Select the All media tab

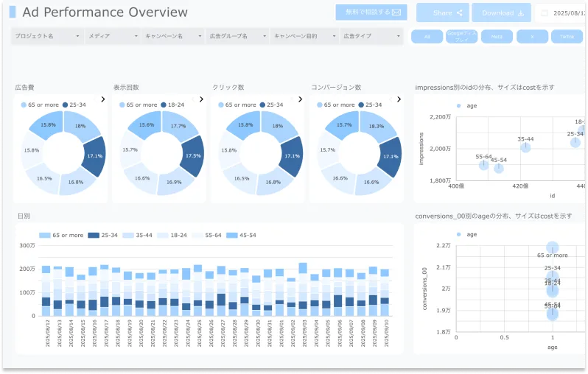point(427,36)
